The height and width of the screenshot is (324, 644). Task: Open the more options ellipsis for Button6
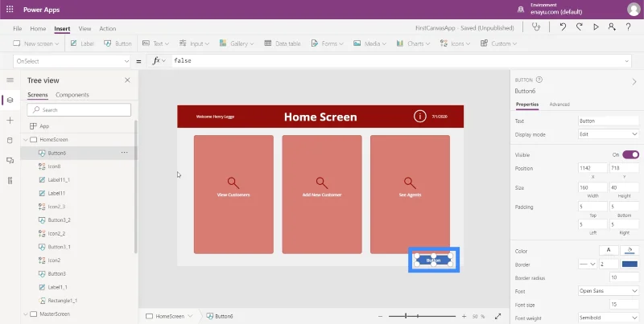coord(124,153)
